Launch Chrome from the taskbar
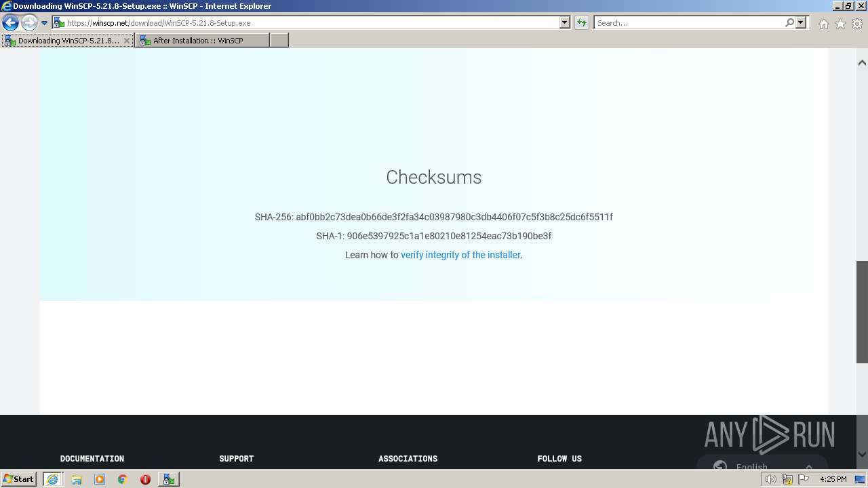Image resolution: width=868 pixels, height=488 pixels. [x=123, y=479]
